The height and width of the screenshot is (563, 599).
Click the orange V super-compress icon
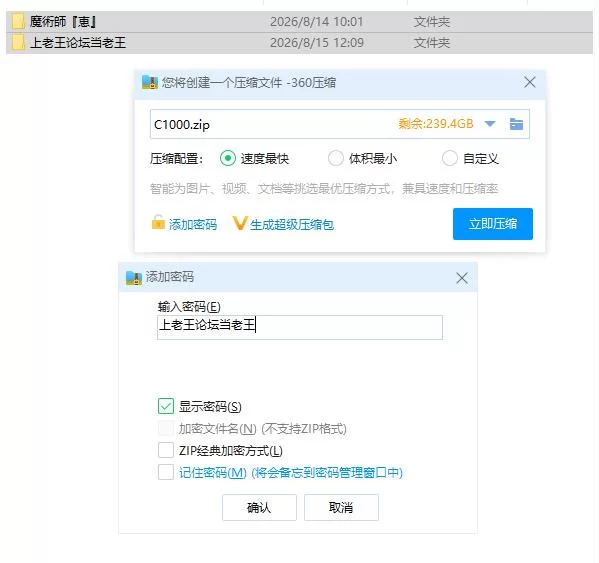click(x=240, y=223)
